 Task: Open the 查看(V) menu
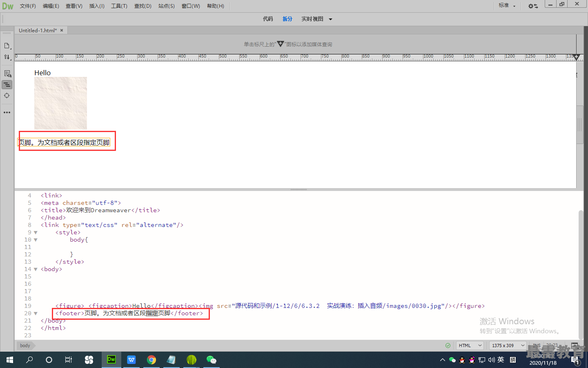(x=74, y=6)
